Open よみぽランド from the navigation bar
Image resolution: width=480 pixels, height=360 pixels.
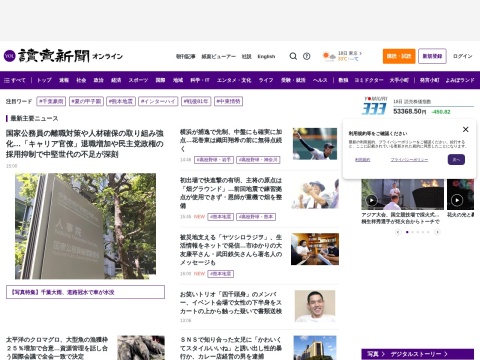point(460,80)
